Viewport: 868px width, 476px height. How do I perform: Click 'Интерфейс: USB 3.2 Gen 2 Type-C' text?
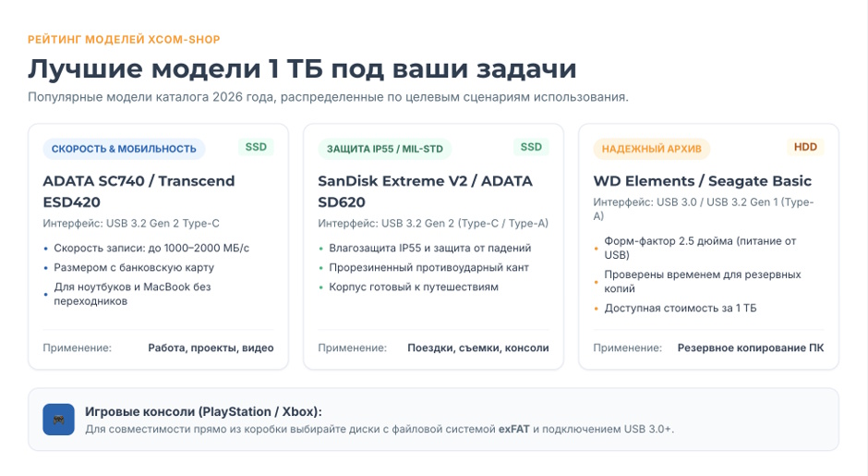point(131,224)
